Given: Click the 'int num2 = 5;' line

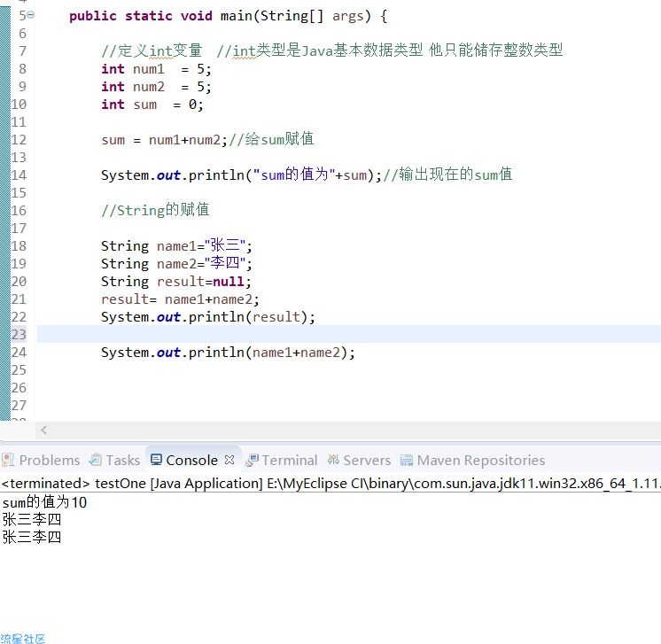Looking at the screenshot, I should click(x=156, y=87).
